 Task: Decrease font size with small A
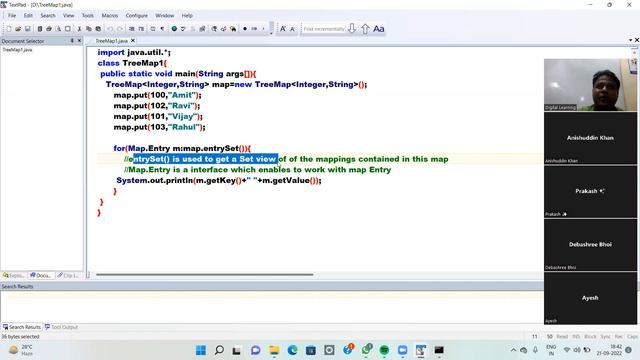292,29
